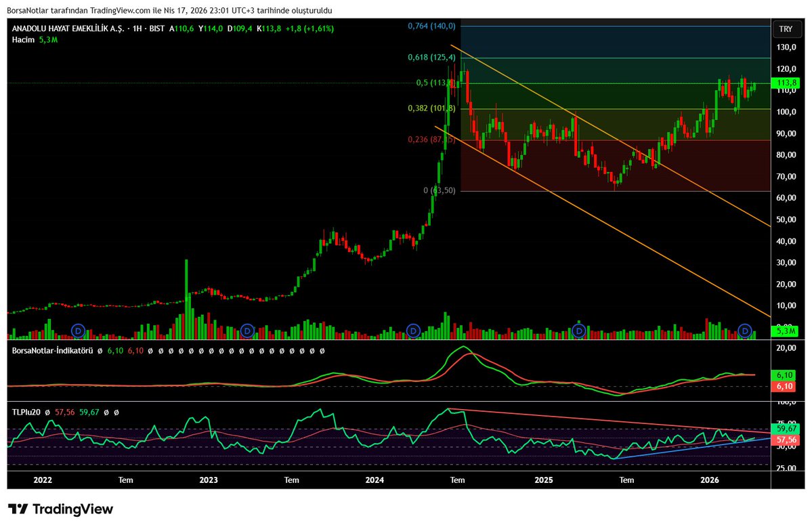Click the 25,00 axis label of TLPlu20 pane
The height and width of the screenshot is (529, 812).
pos(786,469)
